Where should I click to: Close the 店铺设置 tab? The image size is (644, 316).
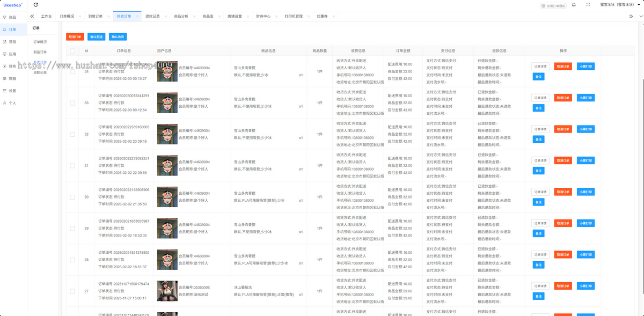247,17
